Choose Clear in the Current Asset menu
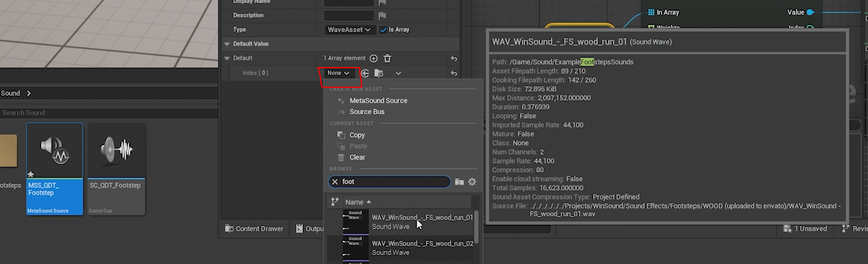This screenshot has width=868, height=264. tap(358, 158)
